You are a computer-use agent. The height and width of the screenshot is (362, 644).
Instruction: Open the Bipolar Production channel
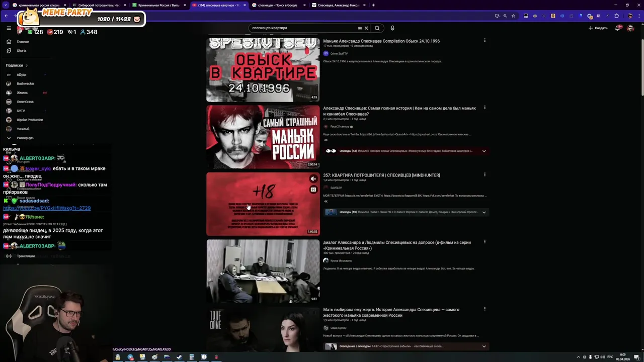24,120
